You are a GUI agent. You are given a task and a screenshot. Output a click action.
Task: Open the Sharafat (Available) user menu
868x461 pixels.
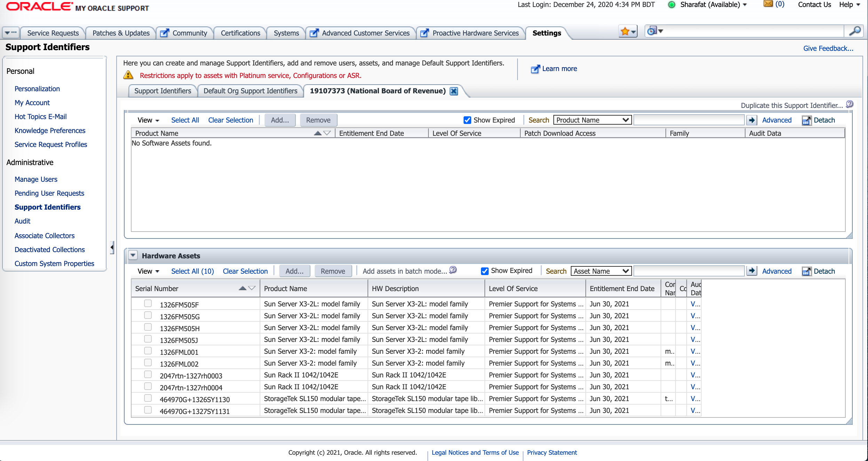[713, 5]
